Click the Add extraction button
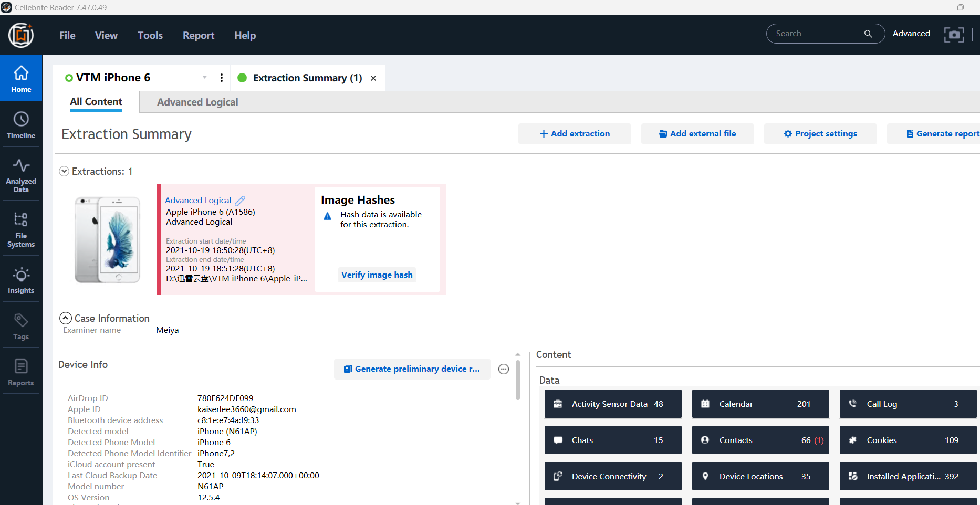980x505 pixels. pos(575,134)
